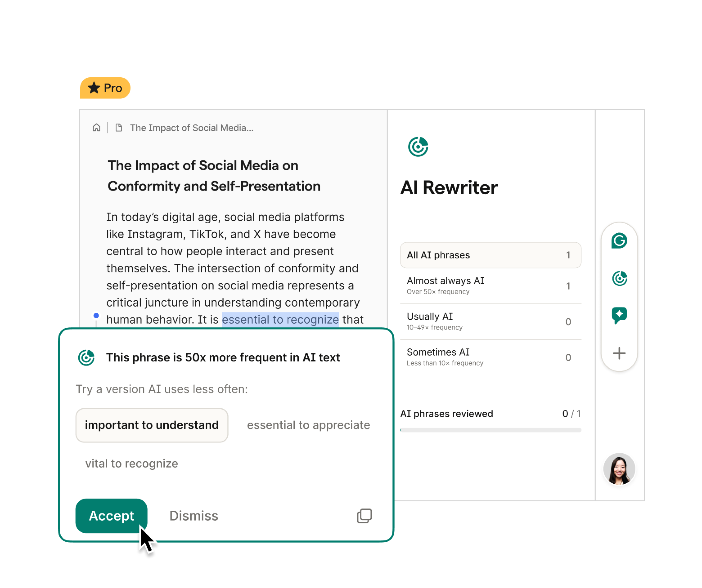This screenshot has width=702, height=588.
Task: Select the All AI phrases filter
Action: click(490, 255)
